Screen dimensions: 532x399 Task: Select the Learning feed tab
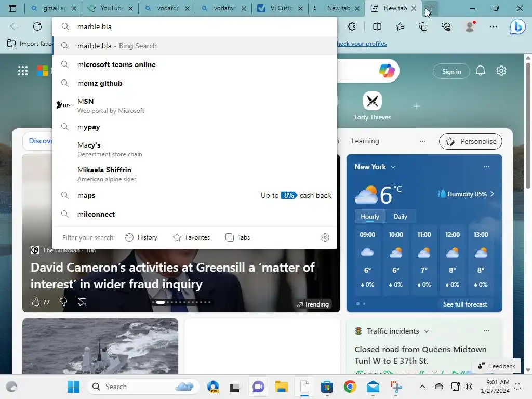pyautogui.click(x=365, y=141)
